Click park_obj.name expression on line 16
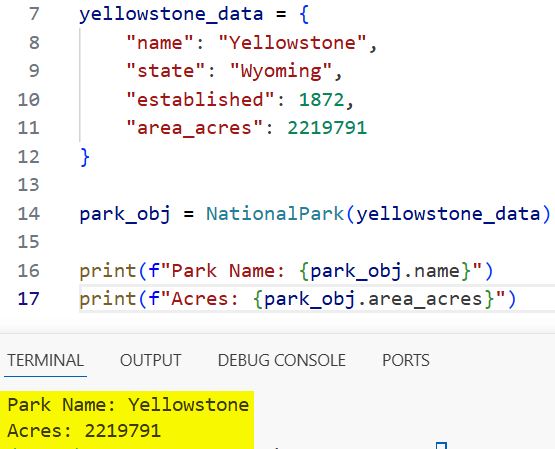 pos(385,271)
